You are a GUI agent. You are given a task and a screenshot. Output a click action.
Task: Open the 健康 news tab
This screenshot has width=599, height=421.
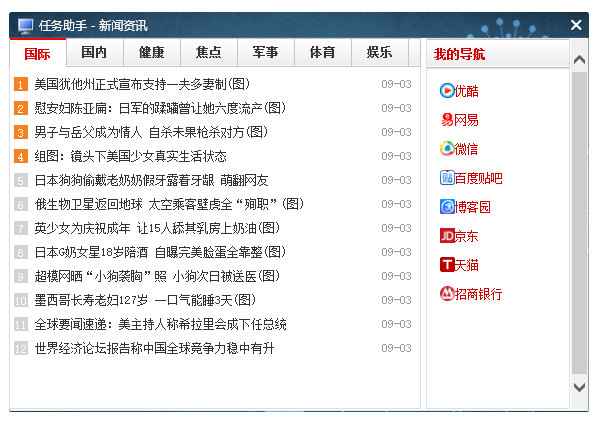(x=152, y=52)
